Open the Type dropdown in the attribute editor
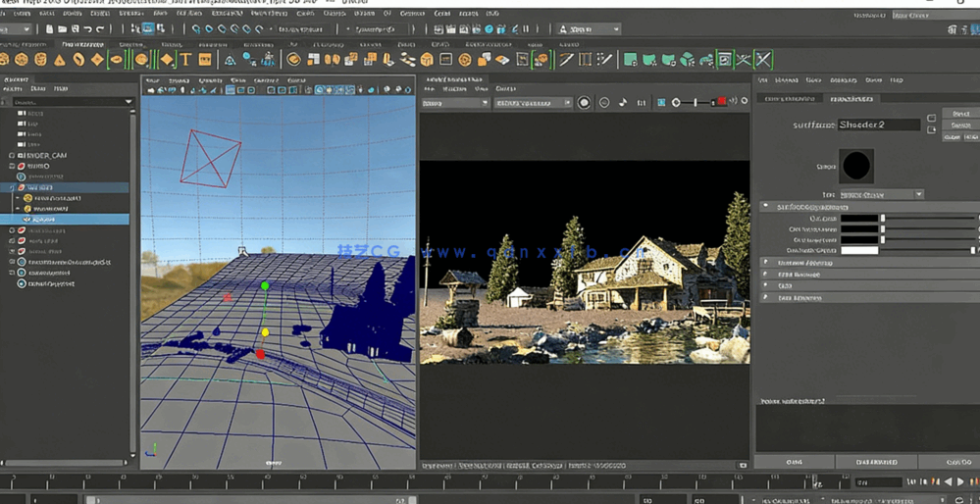Viewport: 980px width, 504px height. click(x=882, y=194)
